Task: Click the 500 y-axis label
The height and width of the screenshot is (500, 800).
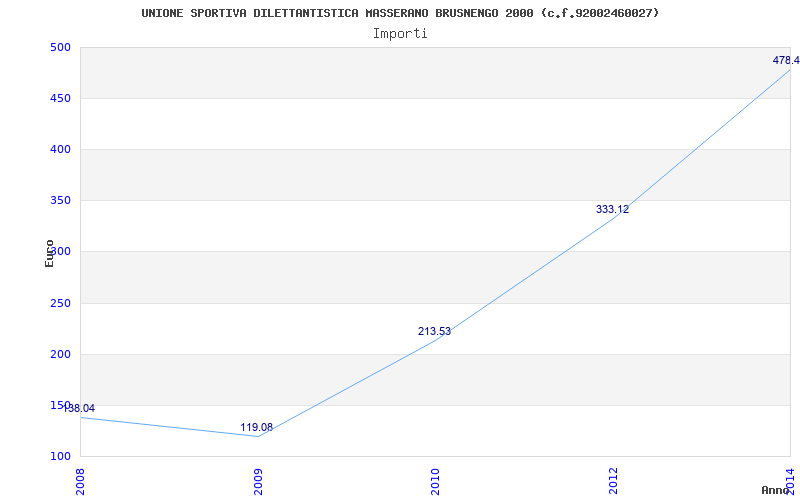Action: (60, 47)
